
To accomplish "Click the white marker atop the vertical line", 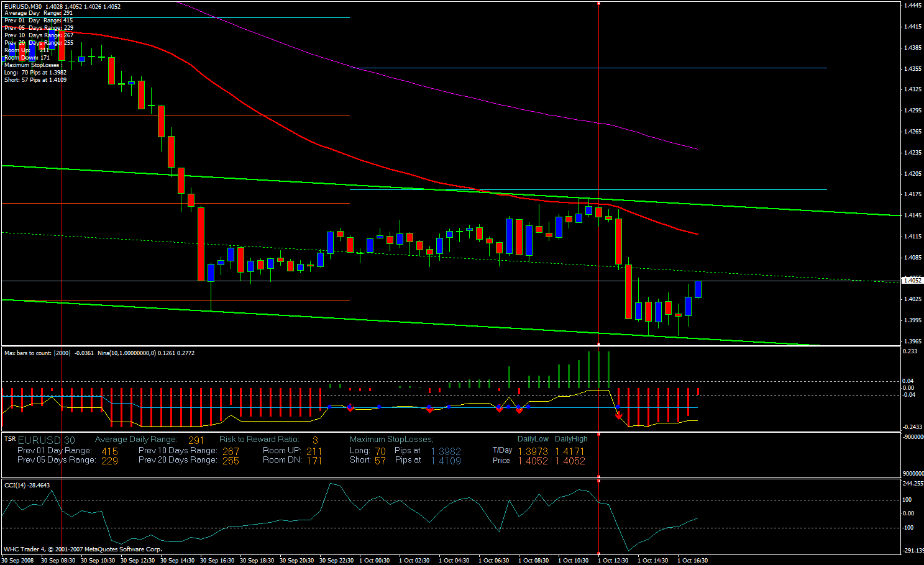I will coord(598,4).
